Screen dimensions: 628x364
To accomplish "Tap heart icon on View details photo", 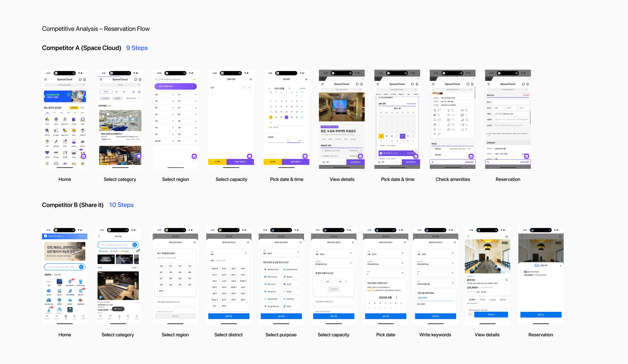I will [x=356, y=115].
